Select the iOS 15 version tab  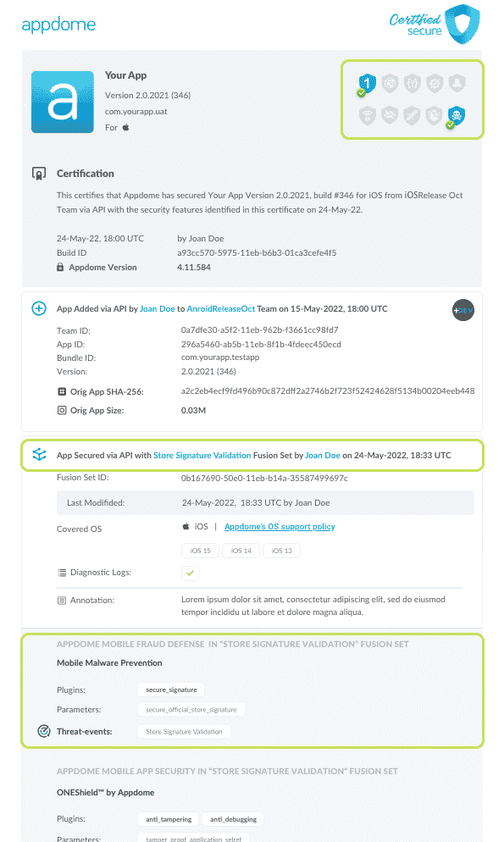tap(199, 550)
